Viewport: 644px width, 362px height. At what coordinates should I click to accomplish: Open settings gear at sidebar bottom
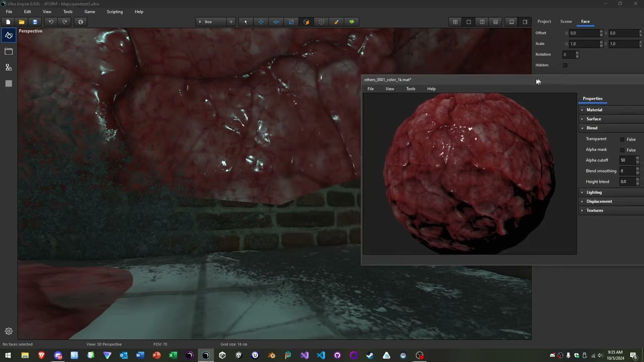click(x=9, y=331)
